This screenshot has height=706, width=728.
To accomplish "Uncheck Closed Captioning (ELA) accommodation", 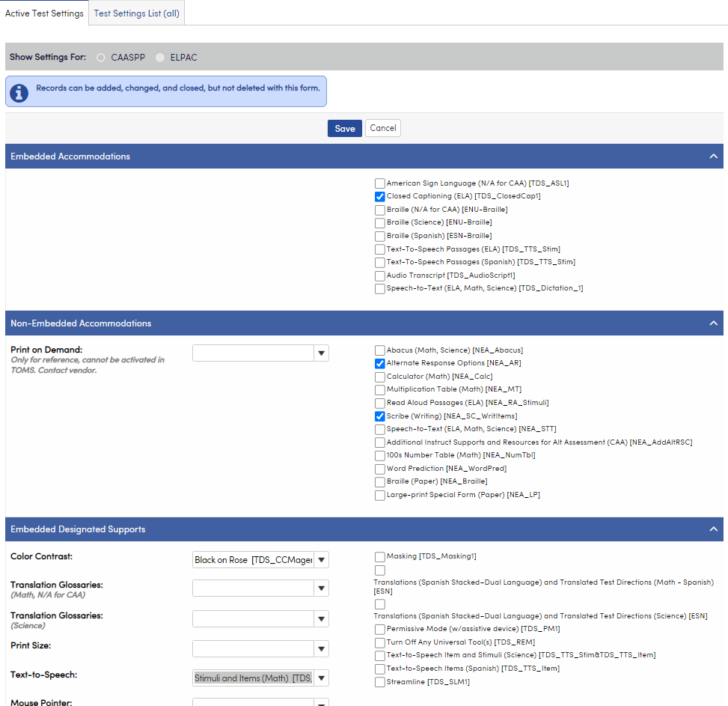I will 379,196.
